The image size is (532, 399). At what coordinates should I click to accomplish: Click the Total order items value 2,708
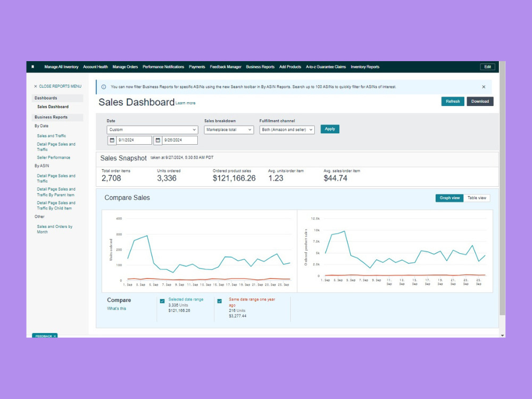(x=111, y=178)
